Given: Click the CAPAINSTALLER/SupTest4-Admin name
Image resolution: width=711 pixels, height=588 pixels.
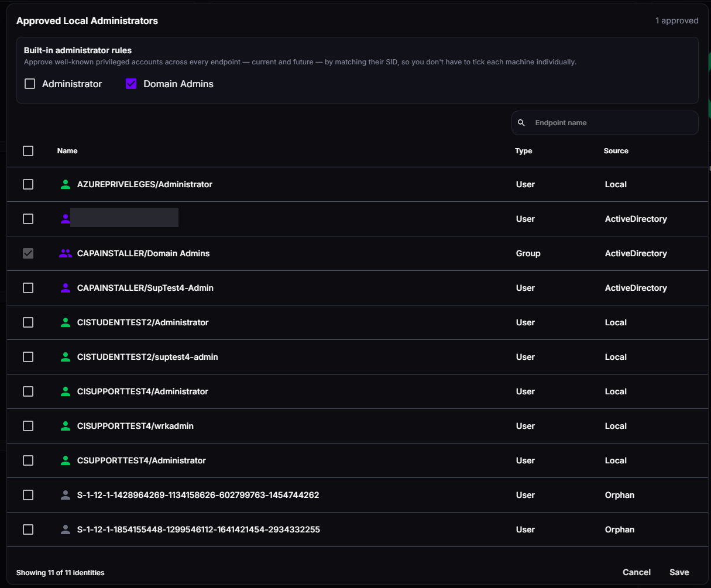Looking at the screenshot, I should pyautogui.click(x=145, y=288).
